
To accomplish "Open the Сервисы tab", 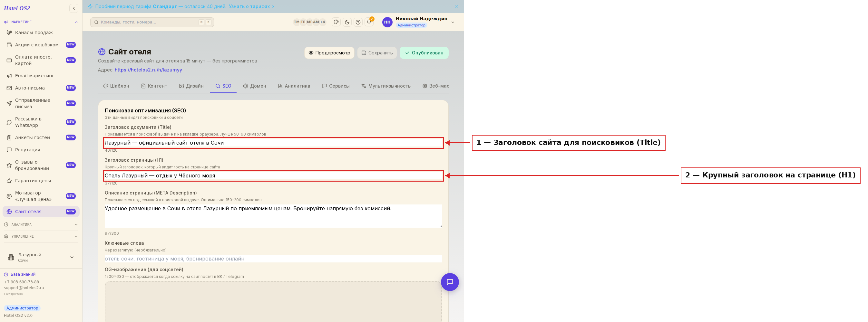I will 336,86.
